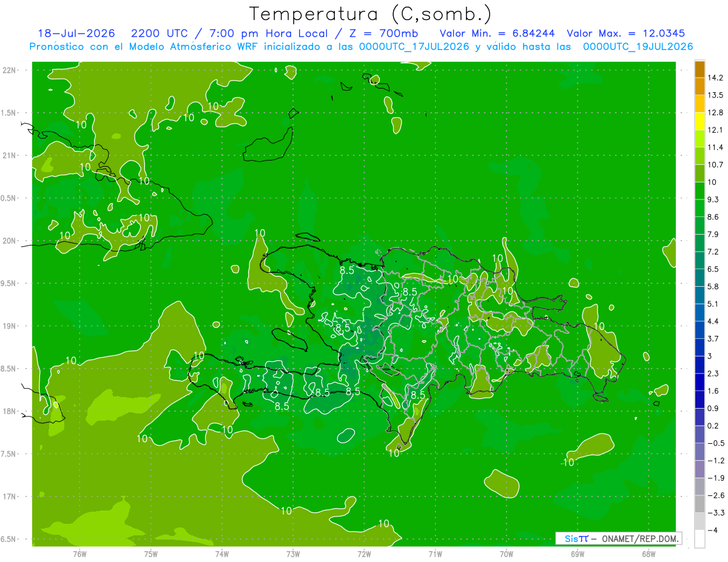Click the '21N' latitude axis label
The height and width of the screenshot is (562, 728).
(10, 155)
